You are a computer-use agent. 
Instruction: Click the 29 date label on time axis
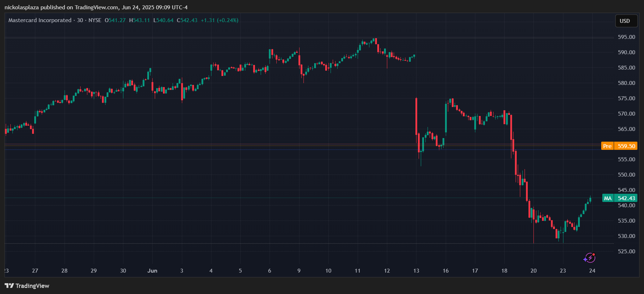coord(93,271)
